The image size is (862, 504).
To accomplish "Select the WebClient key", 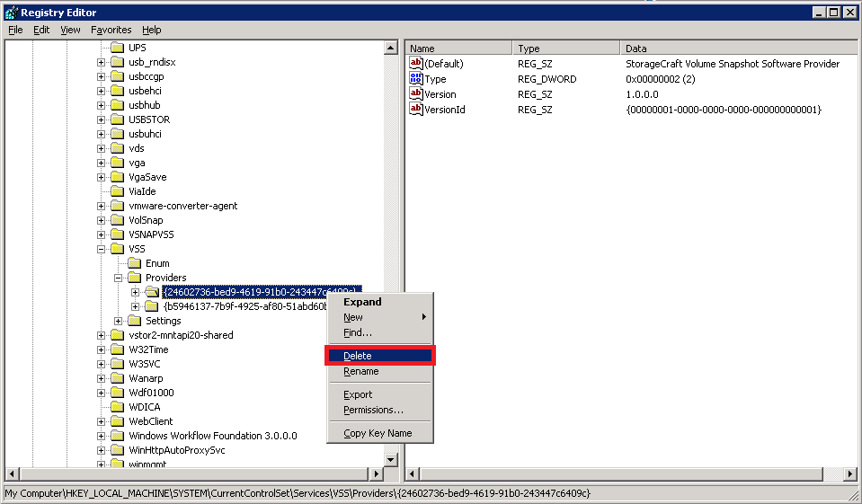I will (x=151, y=421).
